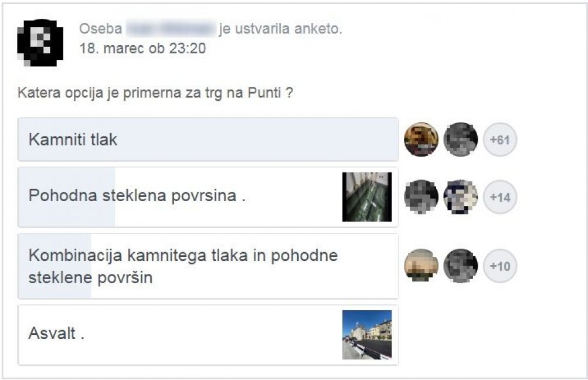The image size is (588, 380).
Task: View second voter avatar for Kamniti tlak
Action: 461,140
